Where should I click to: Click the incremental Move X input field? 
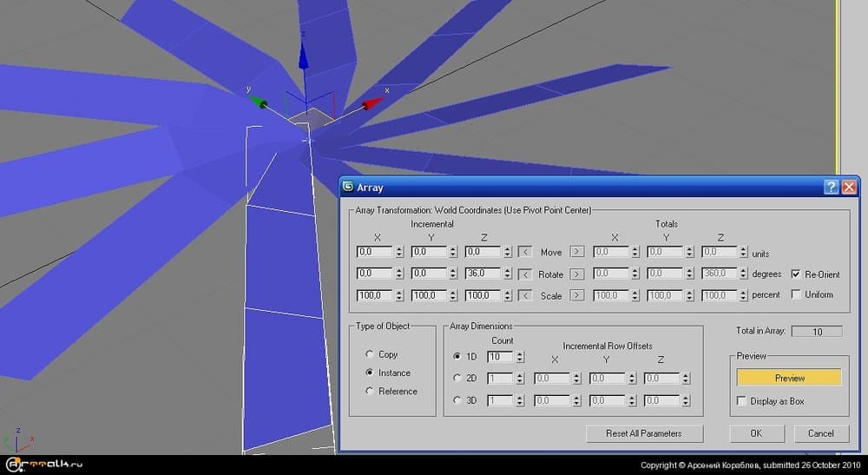coord(374,252)
